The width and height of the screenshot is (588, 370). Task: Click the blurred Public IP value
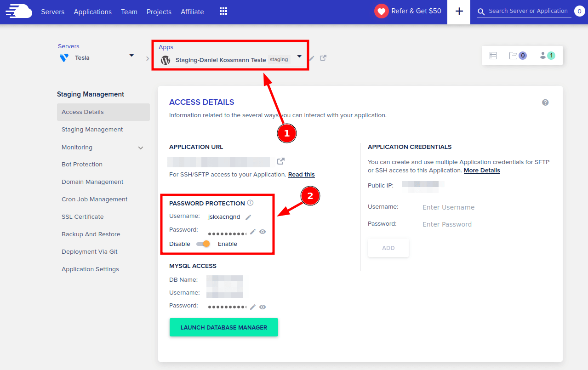coord(423,186)
